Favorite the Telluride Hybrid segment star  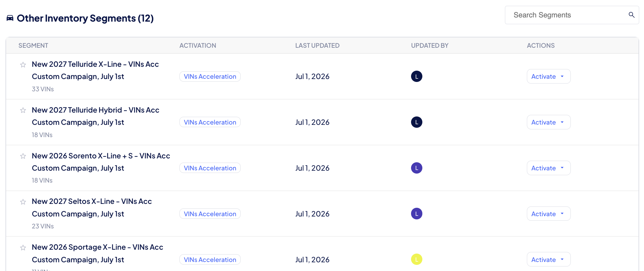pyautogui.click(x=23, y=110)
